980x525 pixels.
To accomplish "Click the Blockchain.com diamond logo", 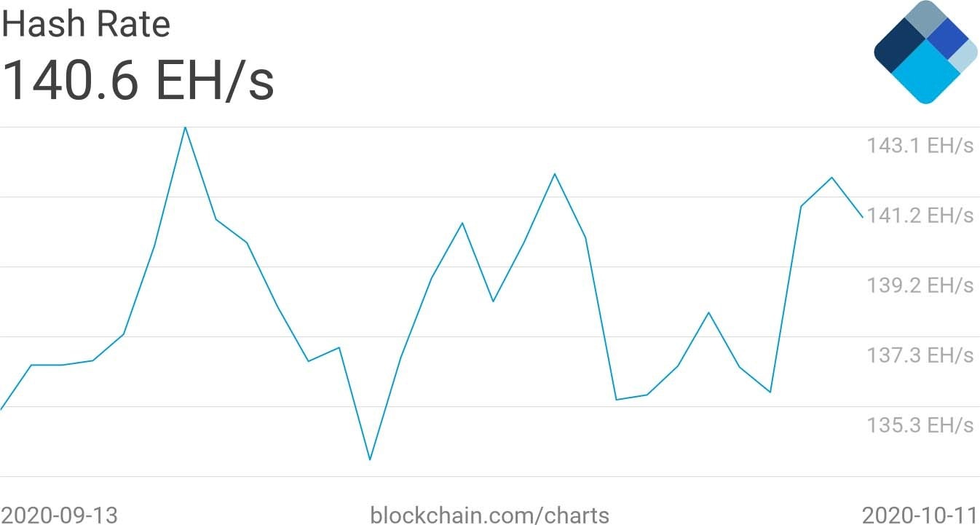I will [925, 52].
